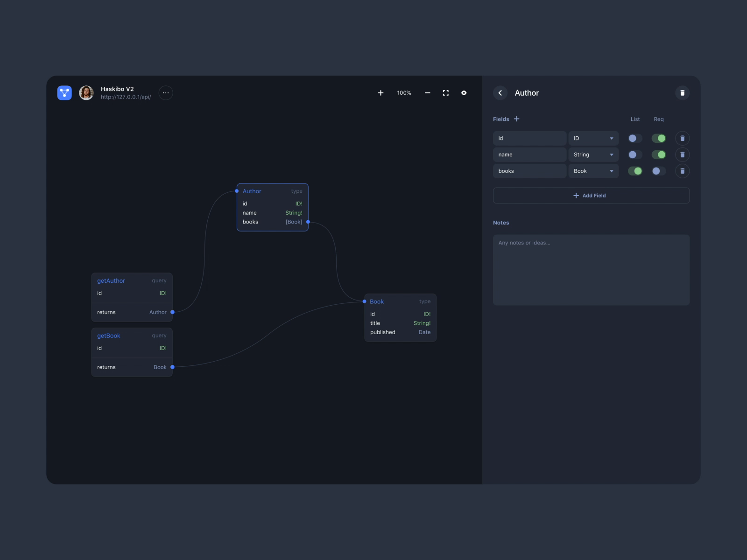The image size is (747, 560).
Task: Click the fit-to-screen icon
Action: [x=445, y=93]
